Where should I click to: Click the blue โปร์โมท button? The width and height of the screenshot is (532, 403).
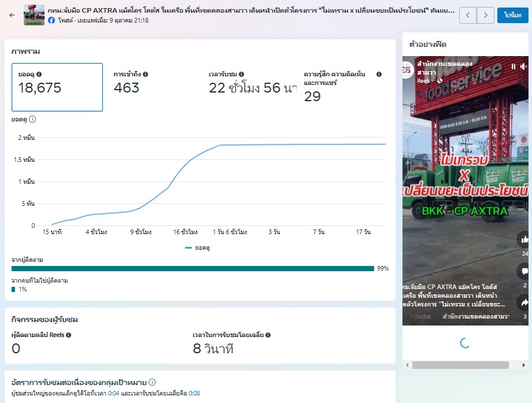pyautogui.click(x=512, y=15)
